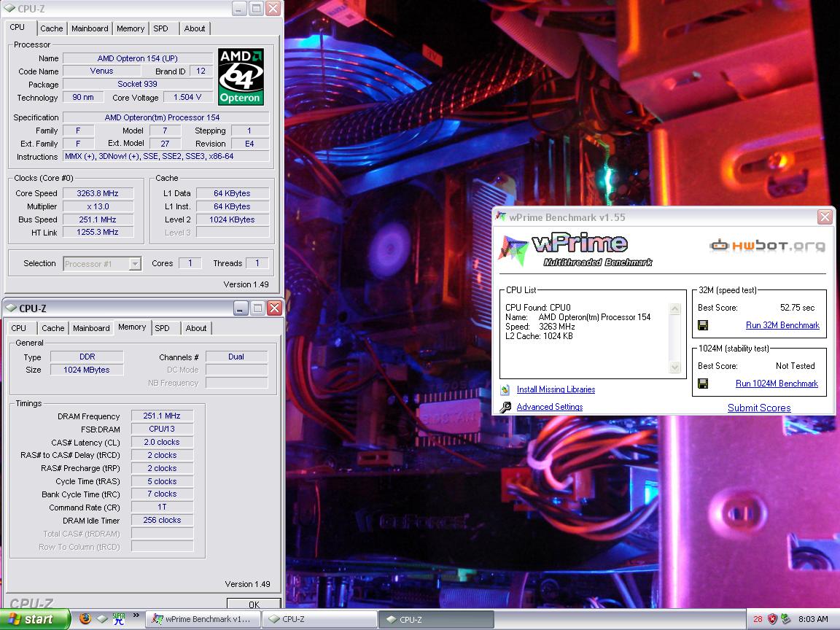Image resolution: width=840 pixels, height=630 pixels.
Task: Click the Package value Socket 939
Action: click(138, 84)
